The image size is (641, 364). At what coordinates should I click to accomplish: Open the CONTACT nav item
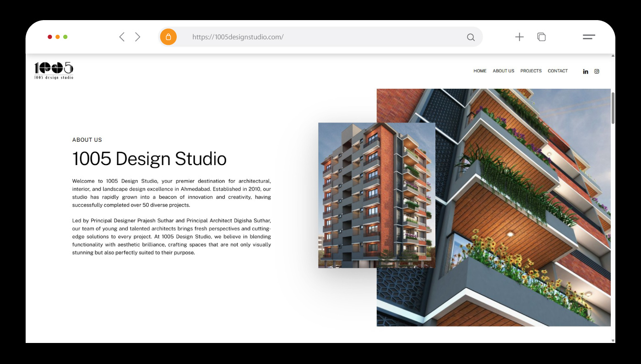pyautogui.click(x=558, y=71)
